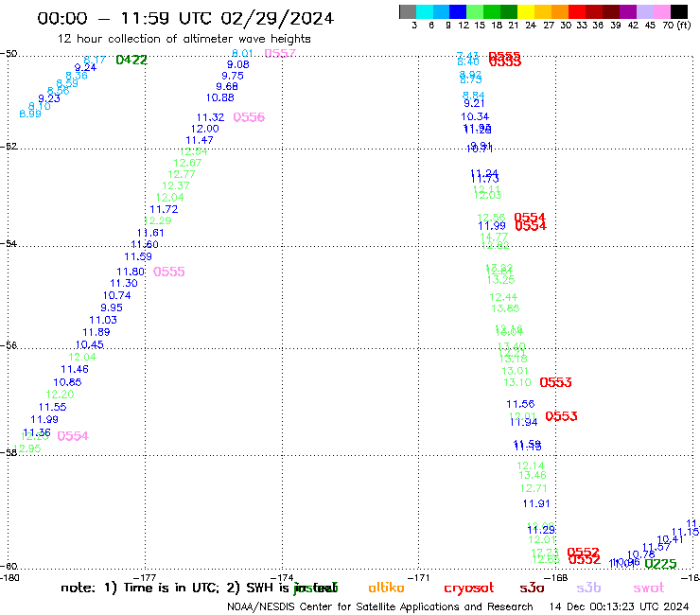Click the date range title '00:00 – 11:59 UTC 02/29/2024'

click(x=185, y=18)
